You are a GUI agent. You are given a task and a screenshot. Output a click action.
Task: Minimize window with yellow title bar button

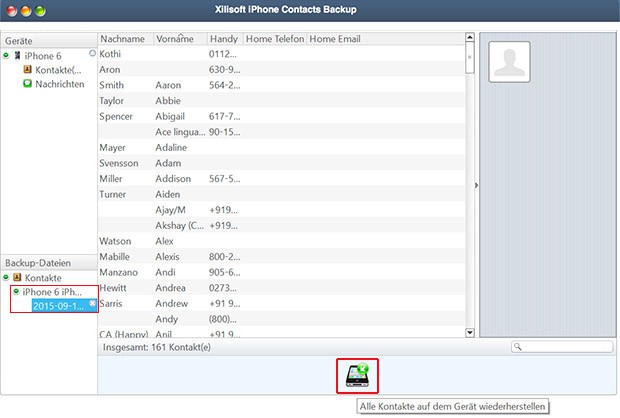click(x=26, y=11)
